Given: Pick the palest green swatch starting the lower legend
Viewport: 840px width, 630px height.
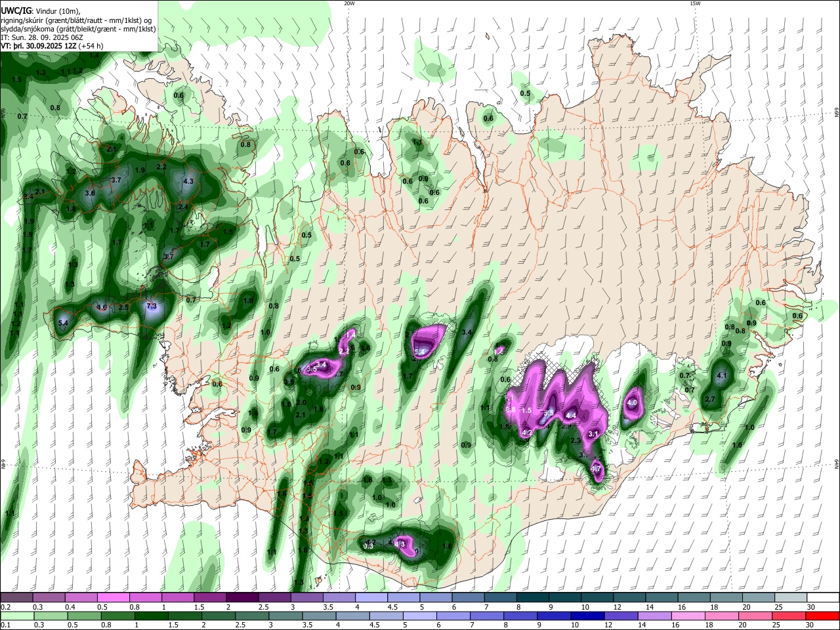Looking at the screenshot, I should pyautogui.click(x=17, y=616).
